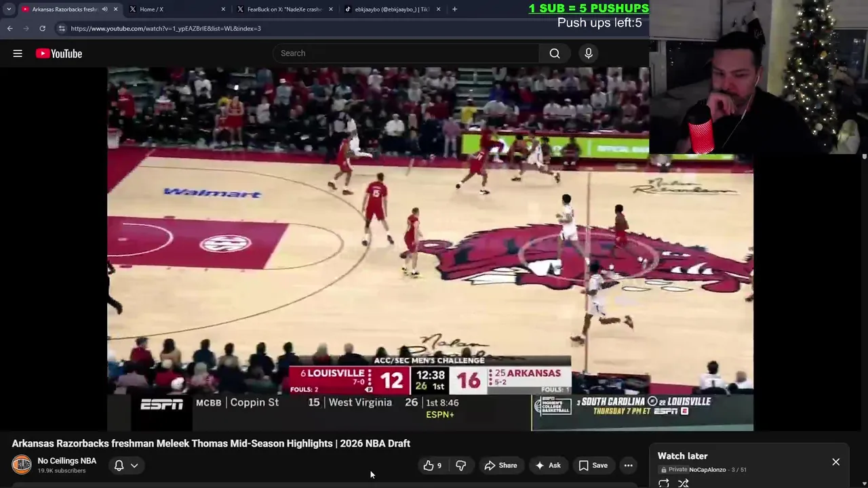This screenshot has width=868, height=488.
Task: Click the YouTube search magnifier button
Action: [x=555, y=54]
